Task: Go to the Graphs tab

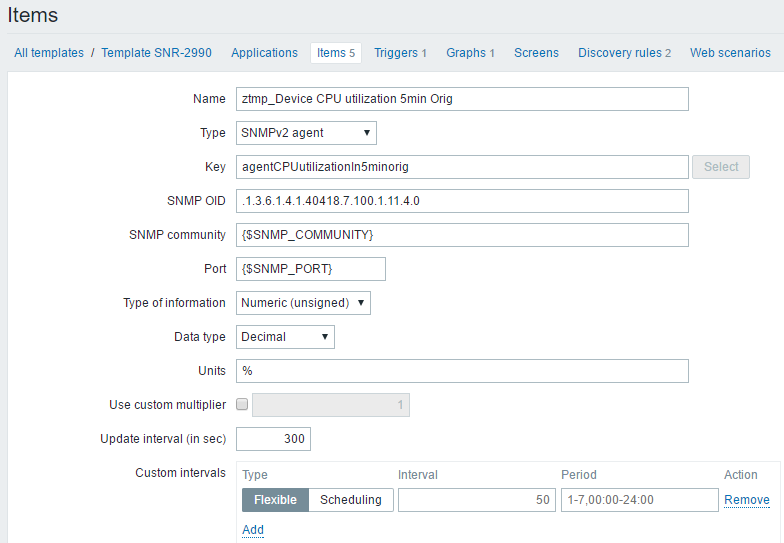Action: pyautogui.click(x=470, y=53)
